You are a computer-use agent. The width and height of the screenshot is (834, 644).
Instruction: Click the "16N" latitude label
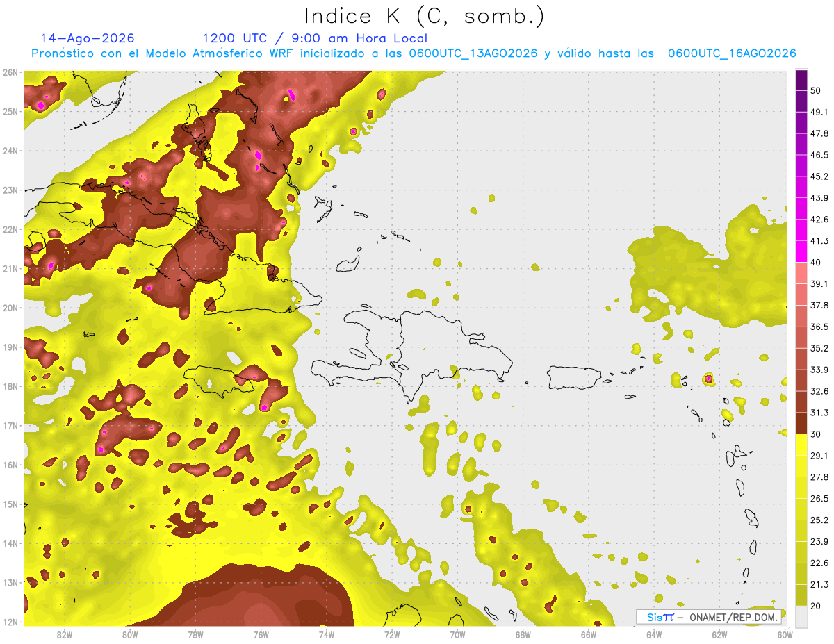pos(10,465)
